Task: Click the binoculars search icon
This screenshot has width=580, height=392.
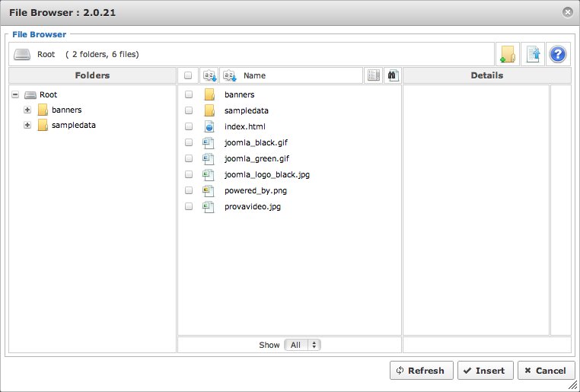Action: coord(392,75)
